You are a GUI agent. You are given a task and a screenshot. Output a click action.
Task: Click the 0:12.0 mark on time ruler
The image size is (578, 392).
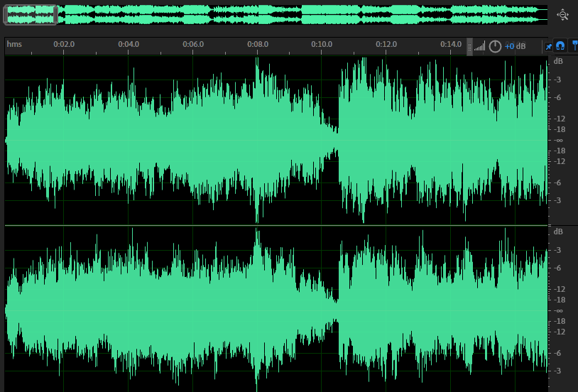(386, 44)
